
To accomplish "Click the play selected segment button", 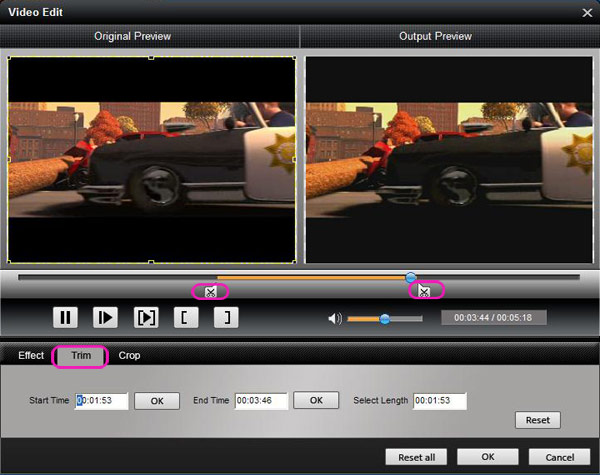I will point(146,317).
